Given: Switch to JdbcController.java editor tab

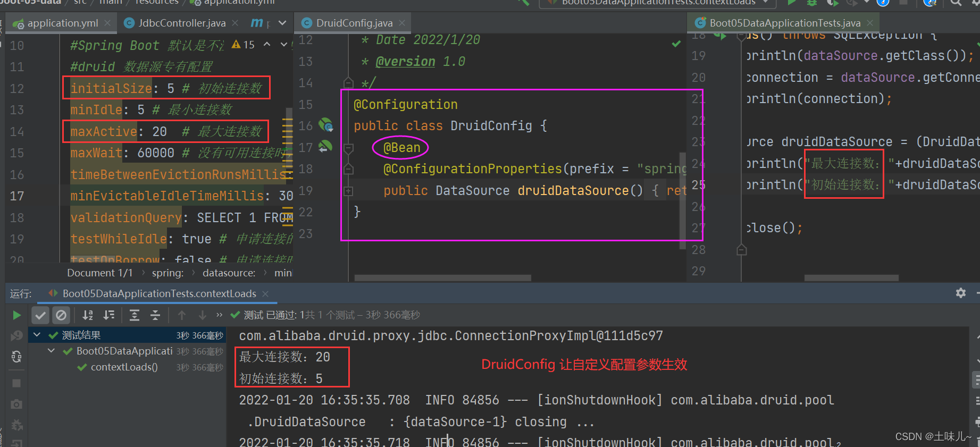Looking at the screenshot, I should click(182, 23).
